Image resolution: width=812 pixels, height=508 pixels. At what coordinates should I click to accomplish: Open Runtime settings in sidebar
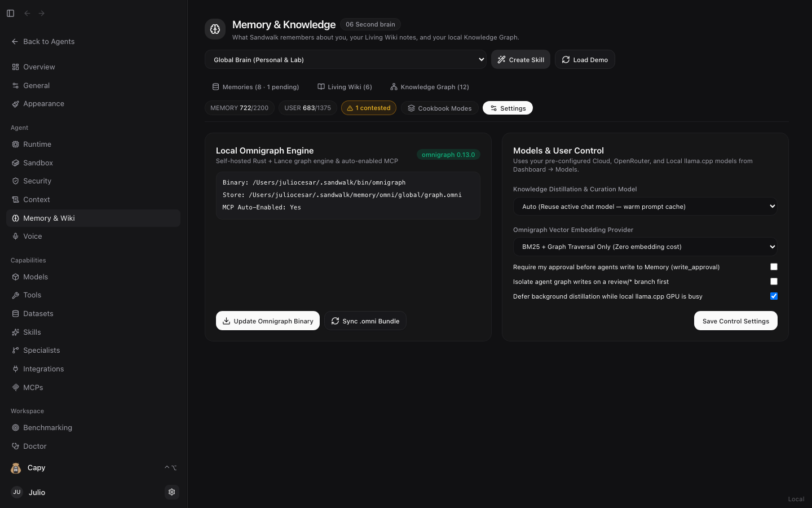pos(93,144)
